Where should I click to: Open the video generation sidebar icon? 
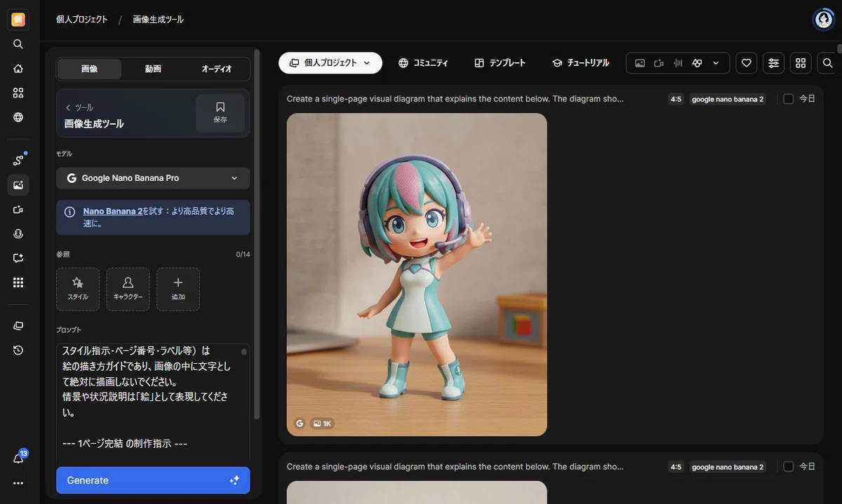click(x=18, y=210)
